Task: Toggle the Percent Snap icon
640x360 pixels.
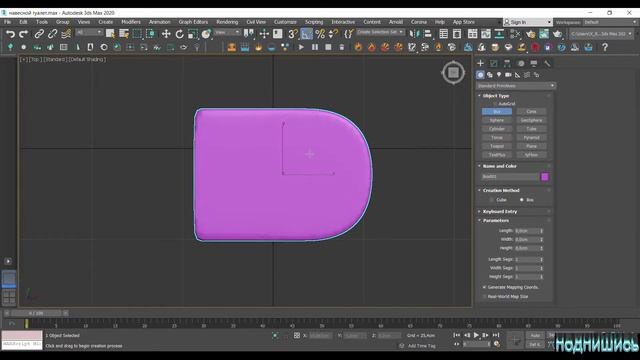Action: pyautogui.click(x=320, y=34)
